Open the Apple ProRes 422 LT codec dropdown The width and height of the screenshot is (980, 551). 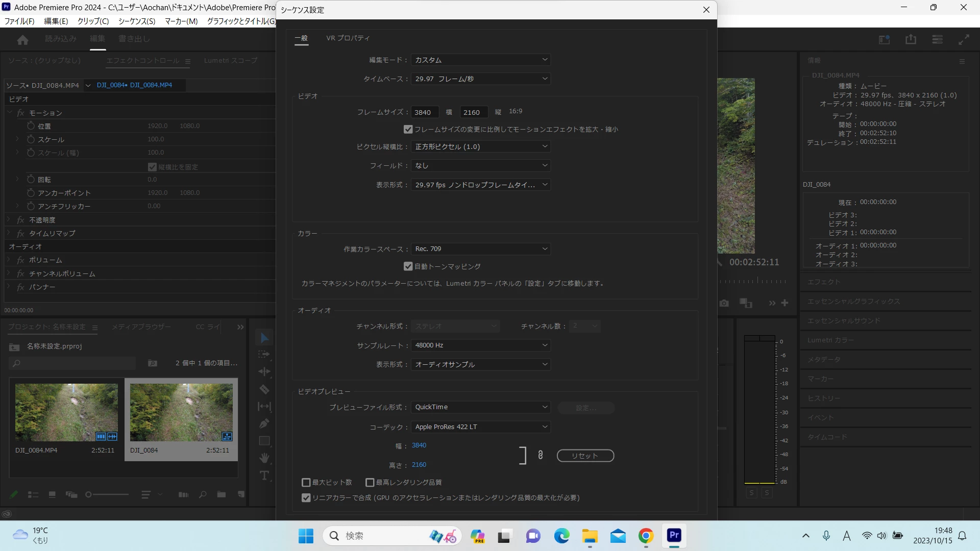point(480,427)
